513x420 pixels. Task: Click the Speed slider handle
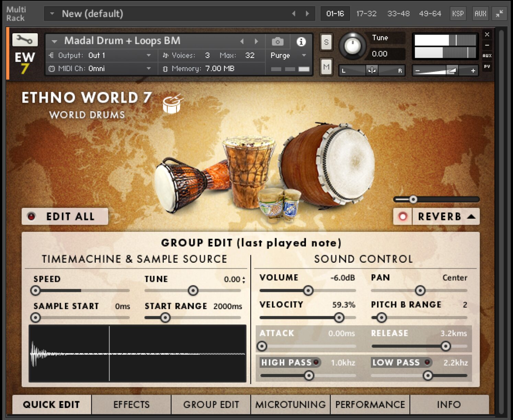click(x=35, y=291)
